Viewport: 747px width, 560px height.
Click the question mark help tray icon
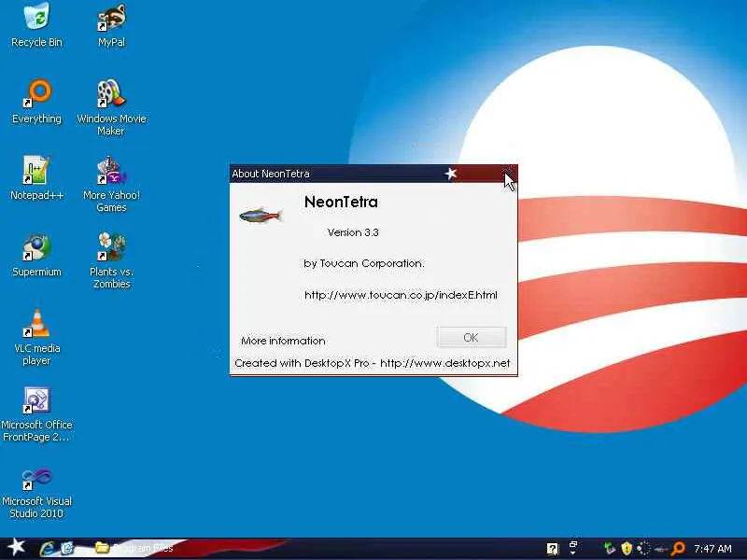(552, 549)
